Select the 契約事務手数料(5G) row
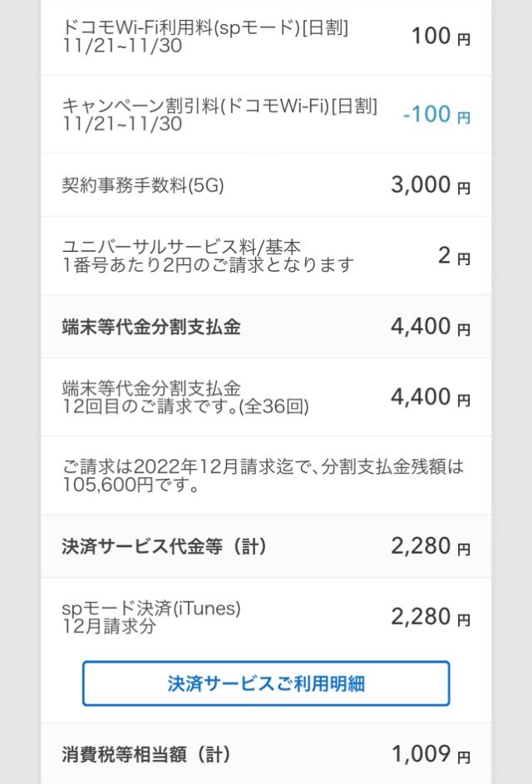Viewport: 532px width, 784px height. (x=266, y=185)
